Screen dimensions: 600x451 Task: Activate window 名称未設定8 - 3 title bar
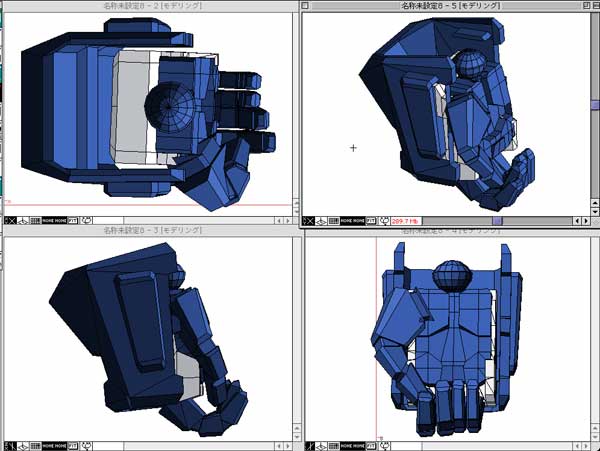click(x=152, y=230)
